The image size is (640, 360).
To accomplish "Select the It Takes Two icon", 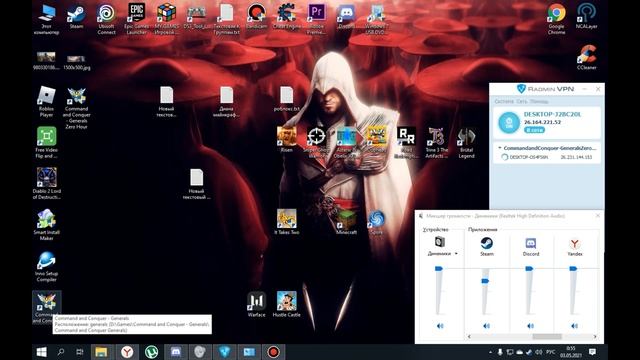I will [x=287, y=222].
